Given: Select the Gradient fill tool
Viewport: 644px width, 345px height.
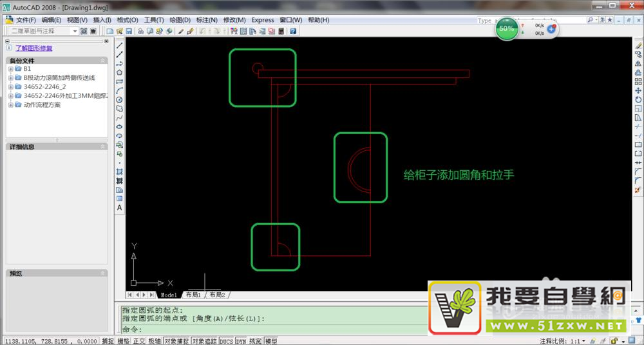Looking at the screenshot, I should click(x=120, y=181).
